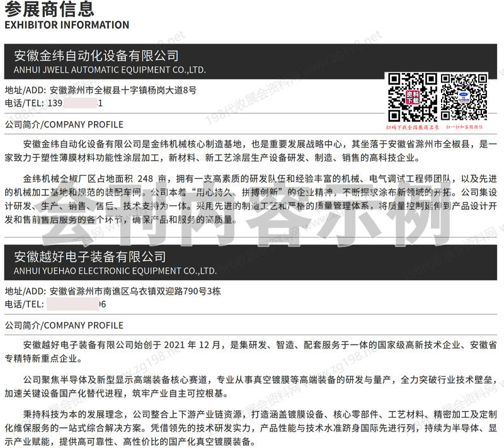Click the left QR code for exhibitor list download
Viewport: 504px width, 448px height.
[x=412, y=98]
